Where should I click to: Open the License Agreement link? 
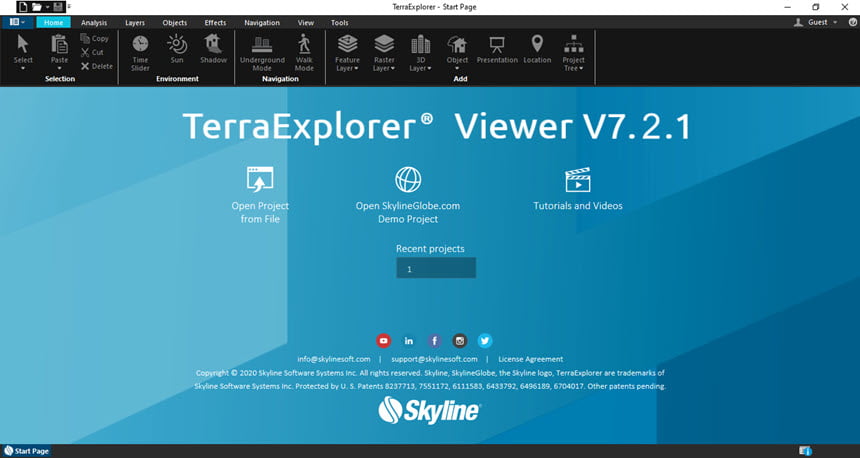(x=530, y=359)
